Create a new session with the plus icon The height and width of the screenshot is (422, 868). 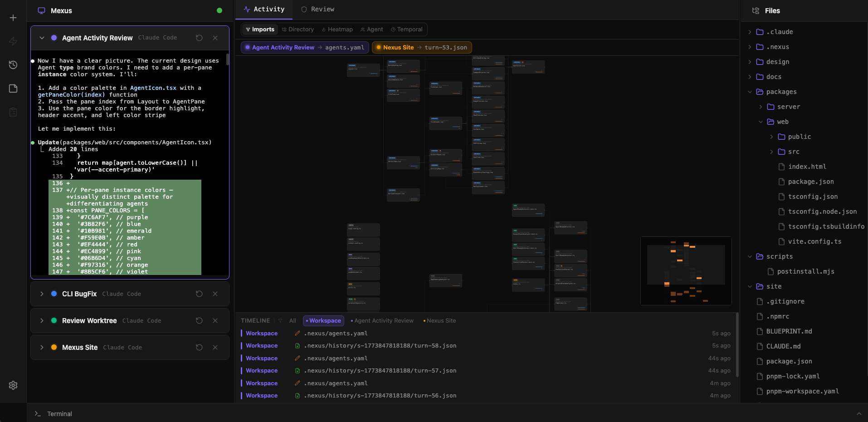coord(13,18)
